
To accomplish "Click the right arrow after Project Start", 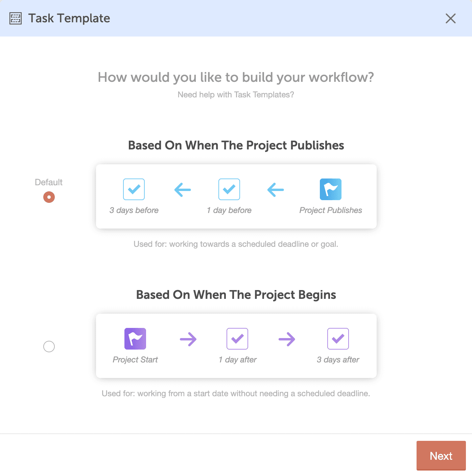I will click(x=189, y=339).
